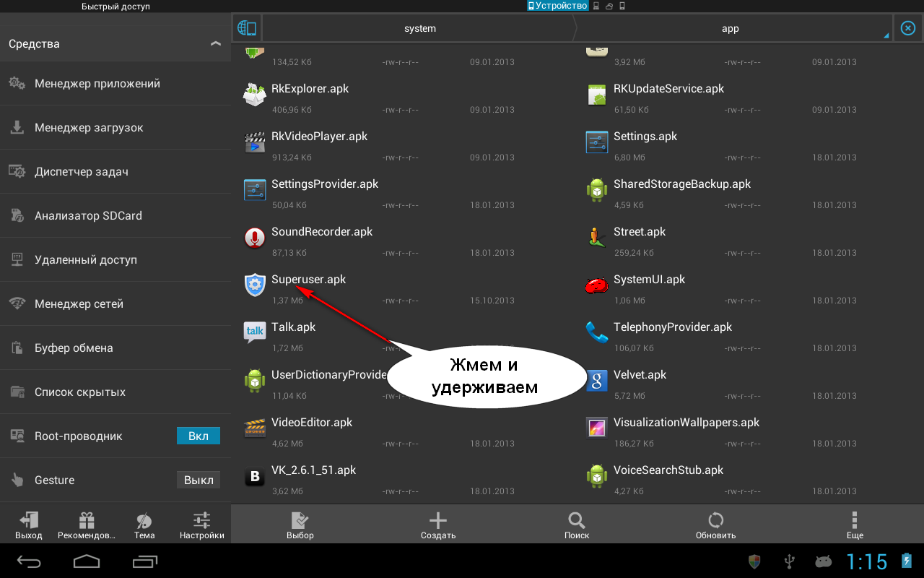Screen dimensions: 924x578
Task: Open Настройки in the bottom bar
Action: [202, 526]
